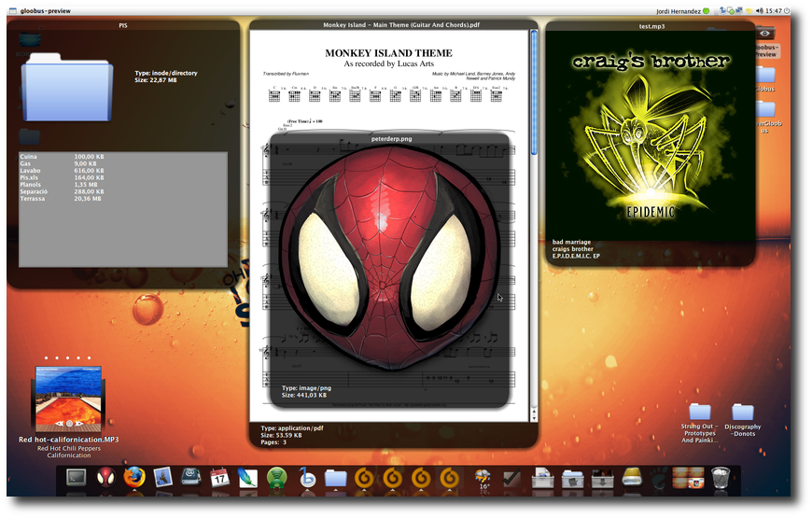Click 'bad marriage' track text in test.mp3
This screenshot has width=812, height=518.
click(571, 242)
